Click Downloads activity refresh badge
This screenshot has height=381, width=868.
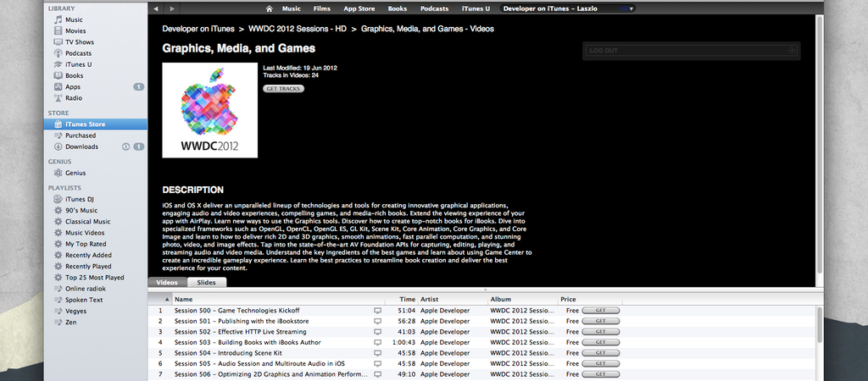pos(125,146)
